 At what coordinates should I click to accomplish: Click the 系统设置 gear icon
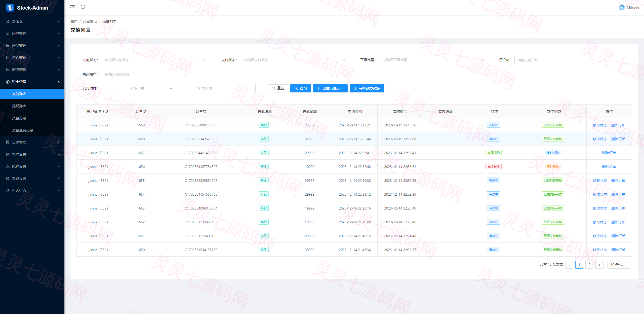point(8,179)
